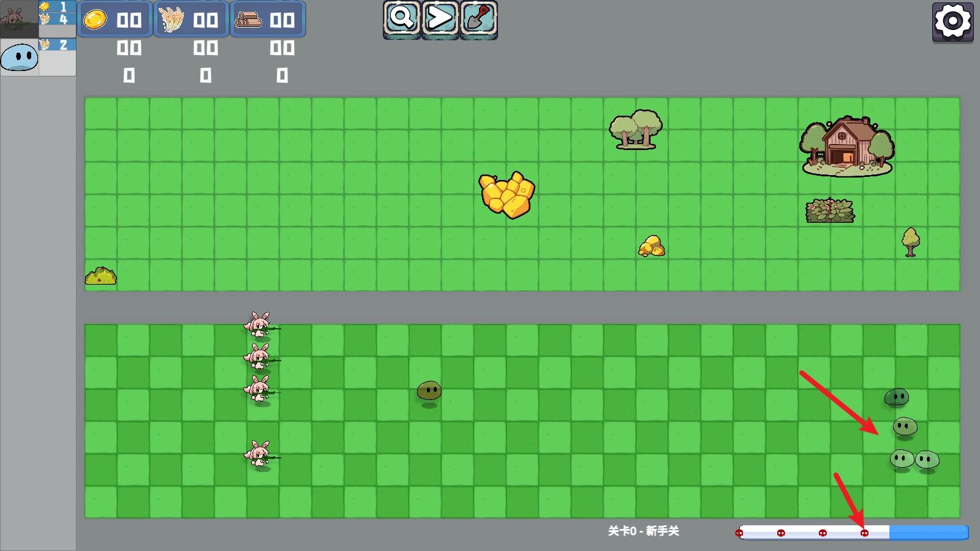This screenshot has width=980, height=551.
Task: Click the wheat resource counter
Action: 191,20
